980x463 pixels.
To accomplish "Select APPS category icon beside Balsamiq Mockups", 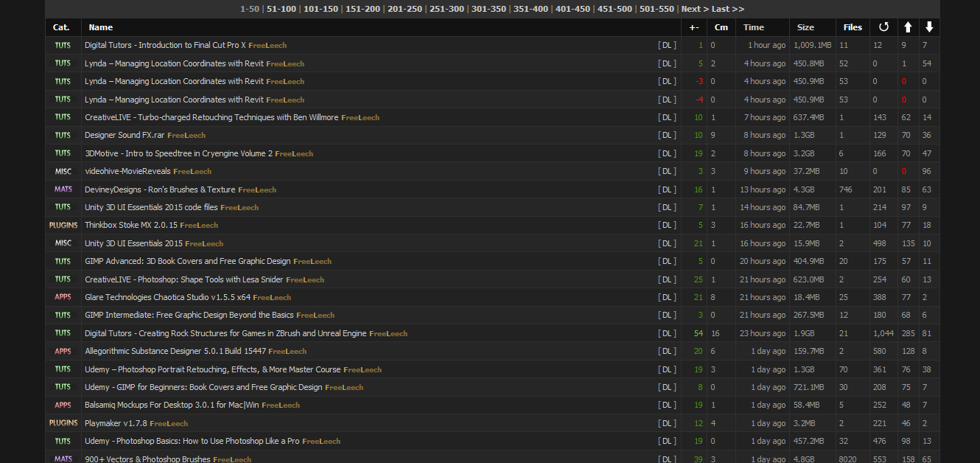I will point(63,405).
